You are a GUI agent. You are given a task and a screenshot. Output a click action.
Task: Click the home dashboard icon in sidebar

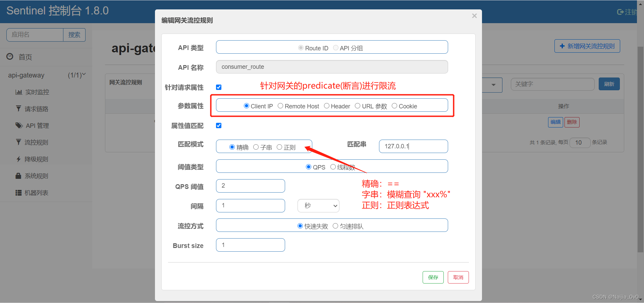click(10, 56)
